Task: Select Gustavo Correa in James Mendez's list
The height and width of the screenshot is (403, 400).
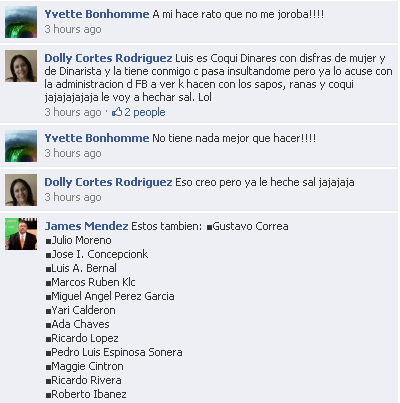Action: 250,226
